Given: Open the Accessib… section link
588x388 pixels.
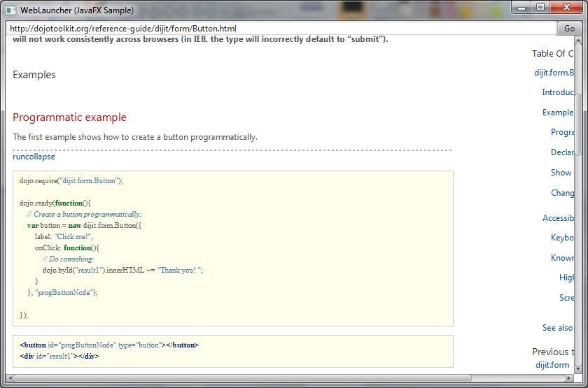Looking at the screenshot, I should tap(558, 218).
